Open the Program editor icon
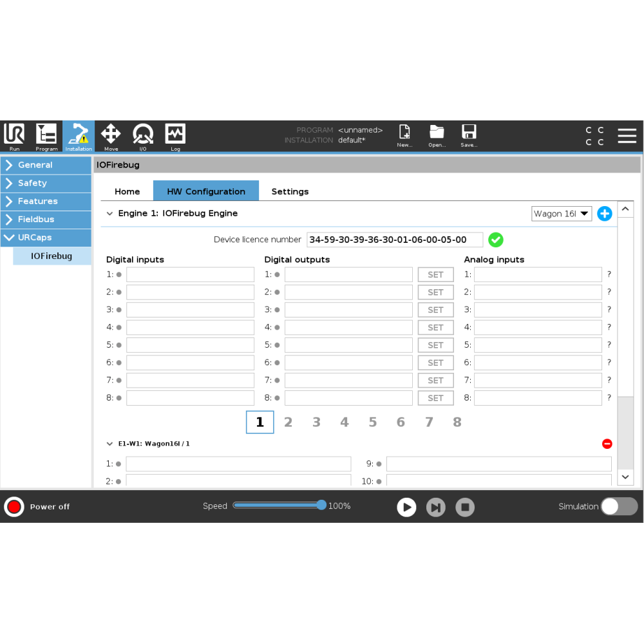644x644 pixels. point(46,137)
